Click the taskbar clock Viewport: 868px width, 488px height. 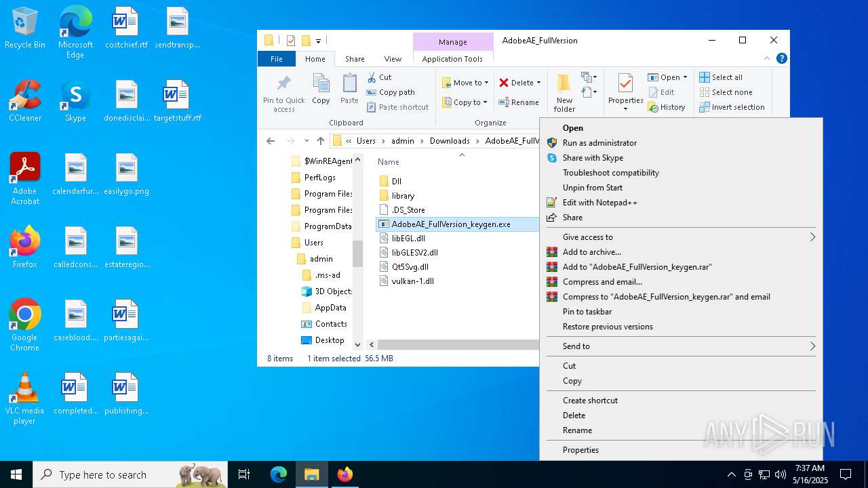tap(810, 474)
